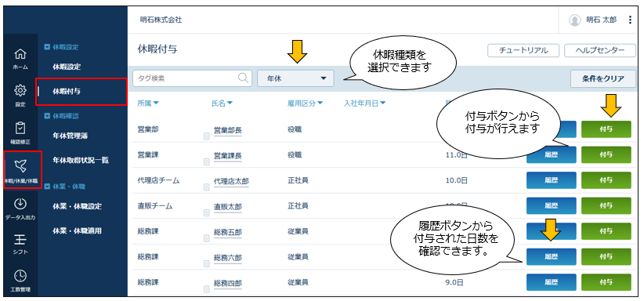Screen dimensions: 644x301
Task: Click 付与 button for 総務六郎
Action: (x=606, y=256)
